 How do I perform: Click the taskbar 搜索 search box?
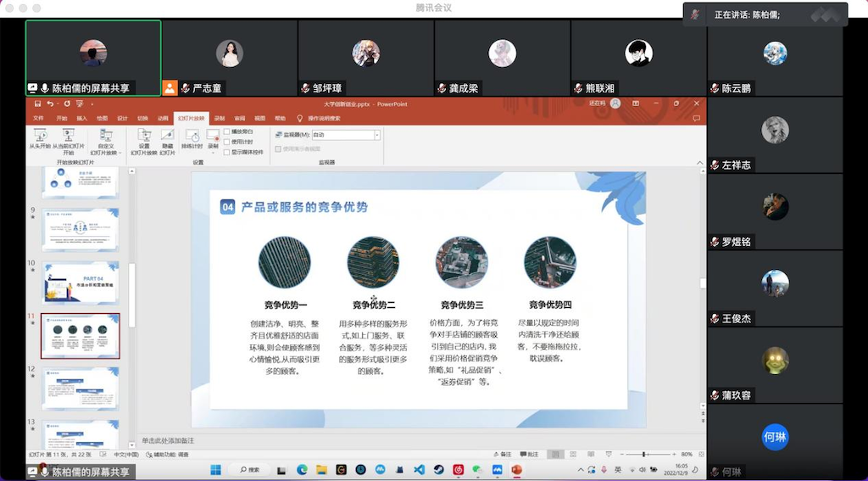(x=250, y=470)
